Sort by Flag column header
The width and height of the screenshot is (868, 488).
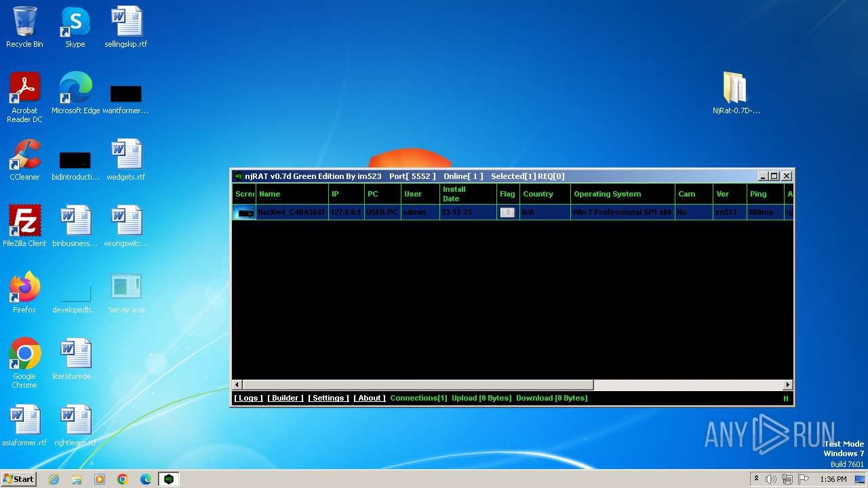509,194
